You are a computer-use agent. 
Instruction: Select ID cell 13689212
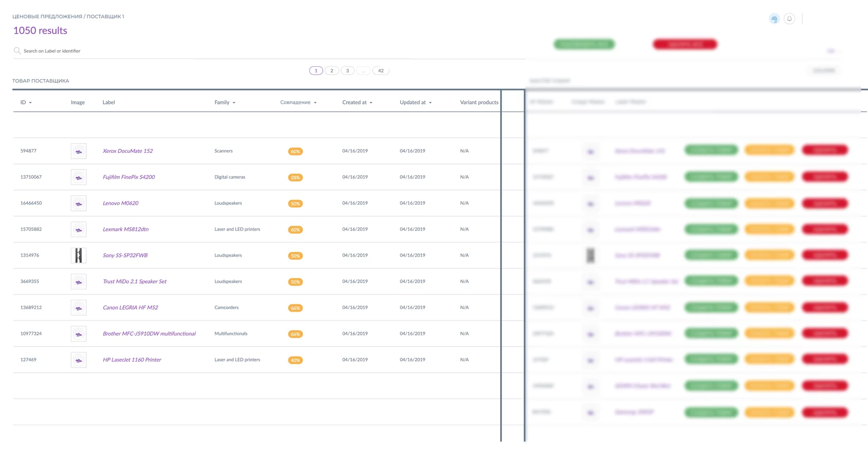(x=31, y=307)
